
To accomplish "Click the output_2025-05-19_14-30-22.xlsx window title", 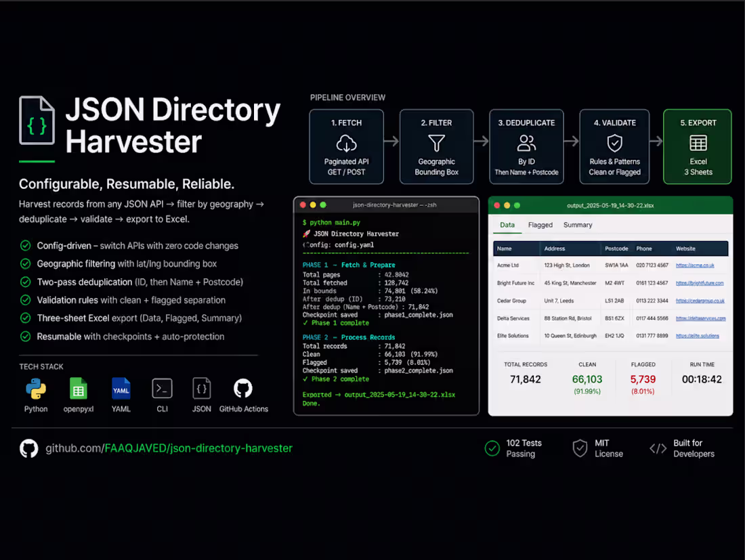I will click(x=610, y=206).
